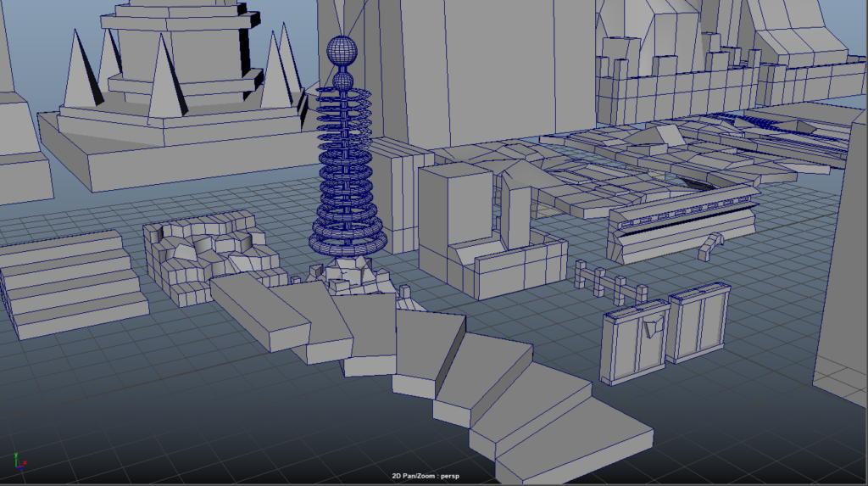Select the long bench with slotted openings
This screenshot has height=486, width=868.
[x=682, y=219]
